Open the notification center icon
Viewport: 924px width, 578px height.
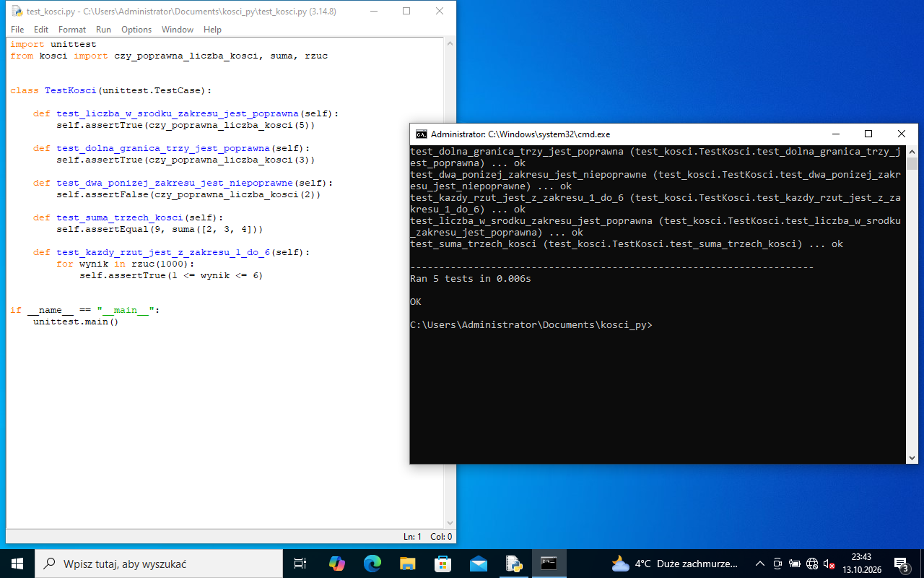pyautogui.click(x=902, y=564)
